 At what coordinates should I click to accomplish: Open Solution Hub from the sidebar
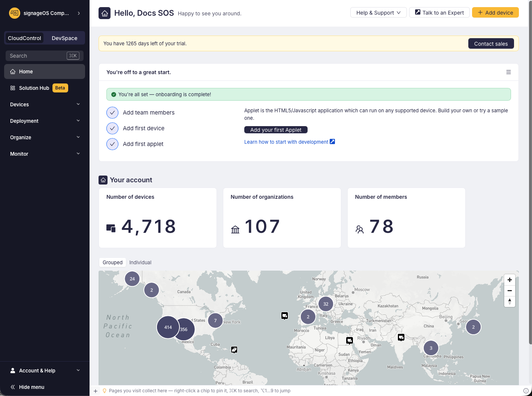[x=45, y=88]
